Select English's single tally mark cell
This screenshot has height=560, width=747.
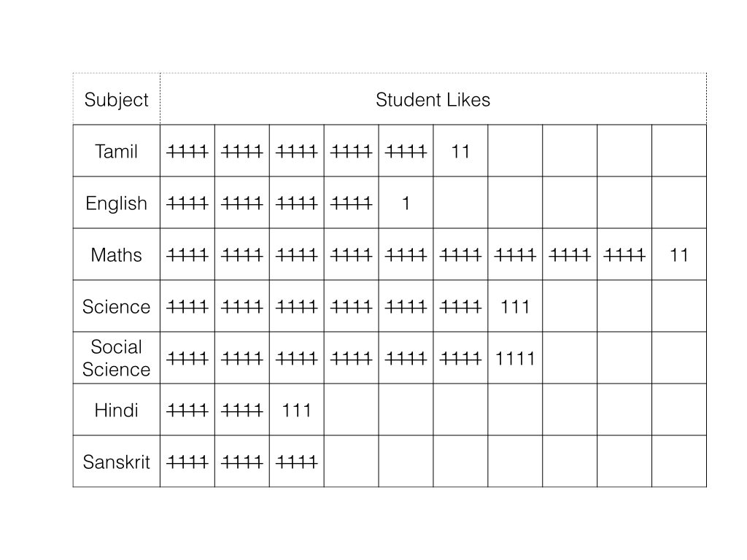406,203
